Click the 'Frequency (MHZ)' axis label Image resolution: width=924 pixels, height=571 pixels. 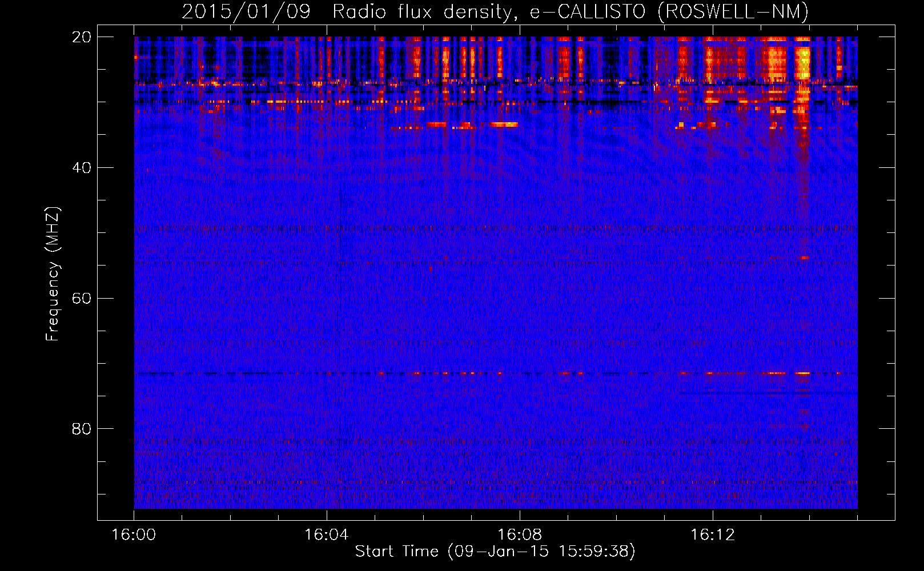pos(53,274)
